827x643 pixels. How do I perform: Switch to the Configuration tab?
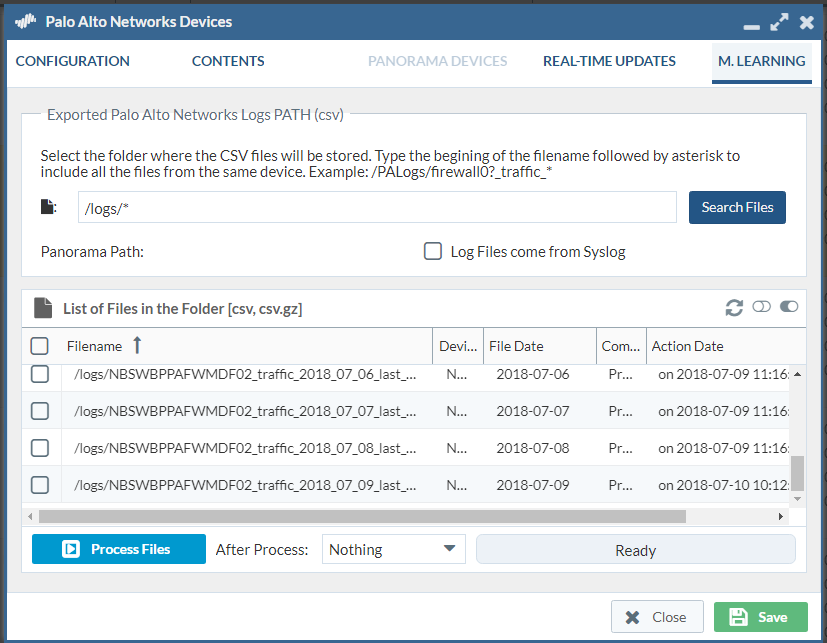[73, 61]
